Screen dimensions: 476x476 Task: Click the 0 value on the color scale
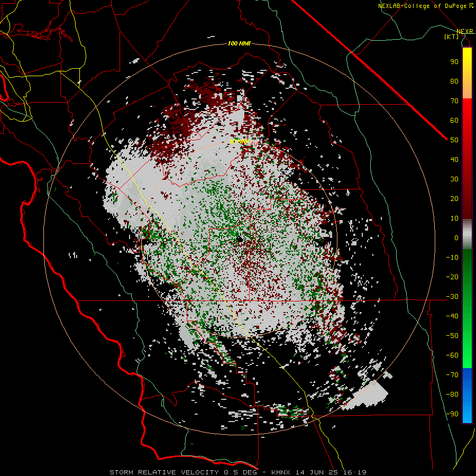coord(456,237)
